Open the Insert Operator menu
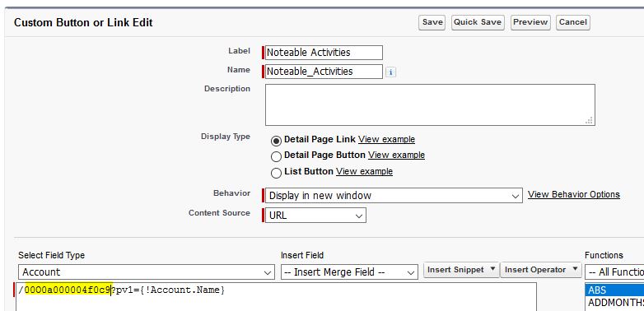 pyautogui.click(x=541, y=270)
